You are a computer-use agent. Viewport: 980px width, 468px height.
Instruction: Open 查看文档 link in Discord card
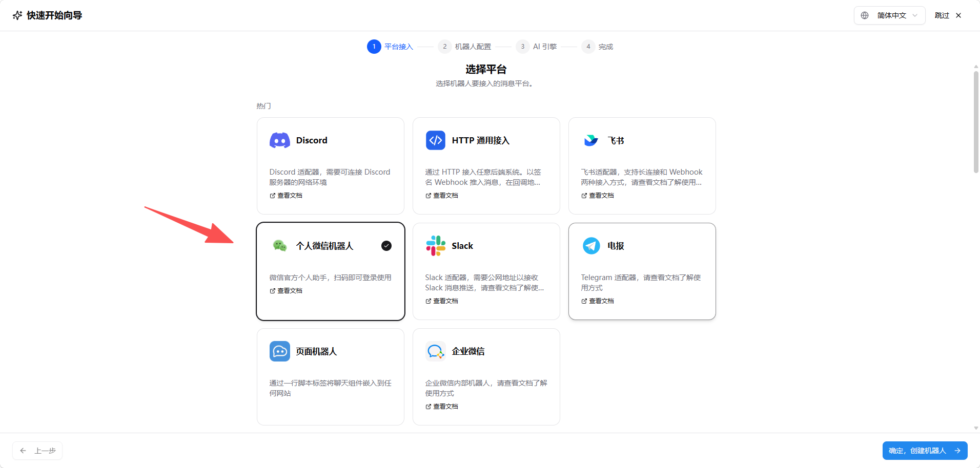tap(286, 196)
